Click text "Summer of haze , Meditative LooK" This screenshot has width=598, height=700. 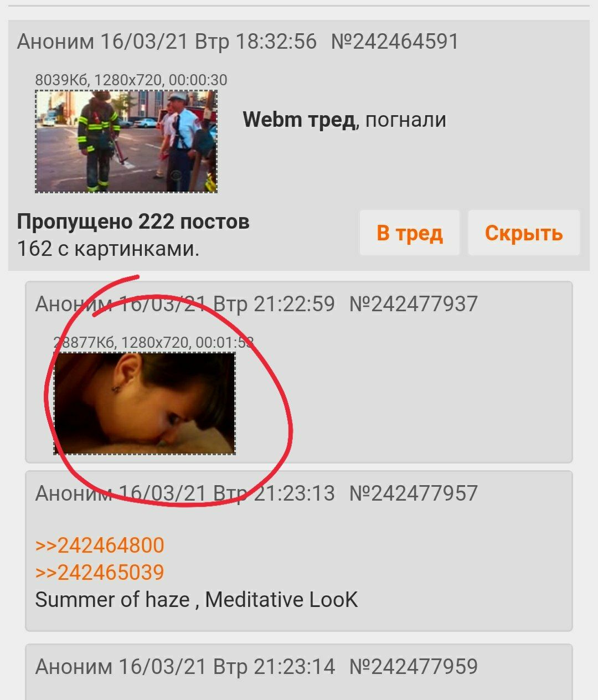[x=197, y=600]
